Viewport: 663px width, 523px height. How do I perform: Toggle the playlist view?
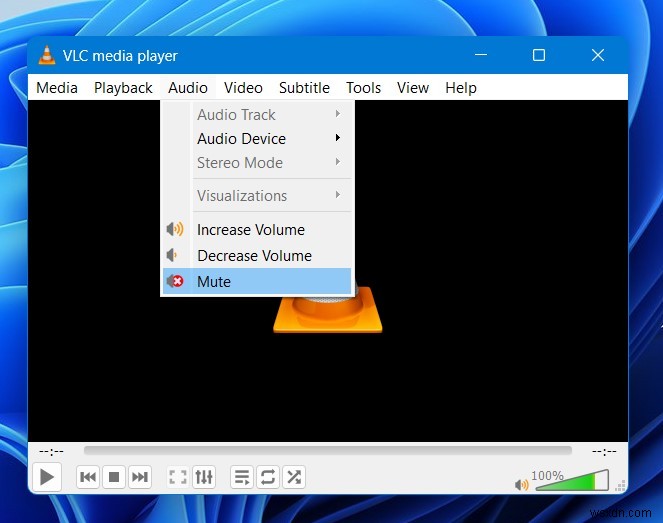(242, 477)
